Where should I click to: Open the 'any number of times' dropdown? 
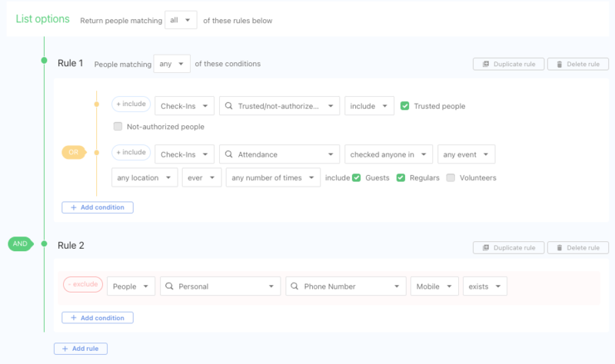(x=273, y=177)
